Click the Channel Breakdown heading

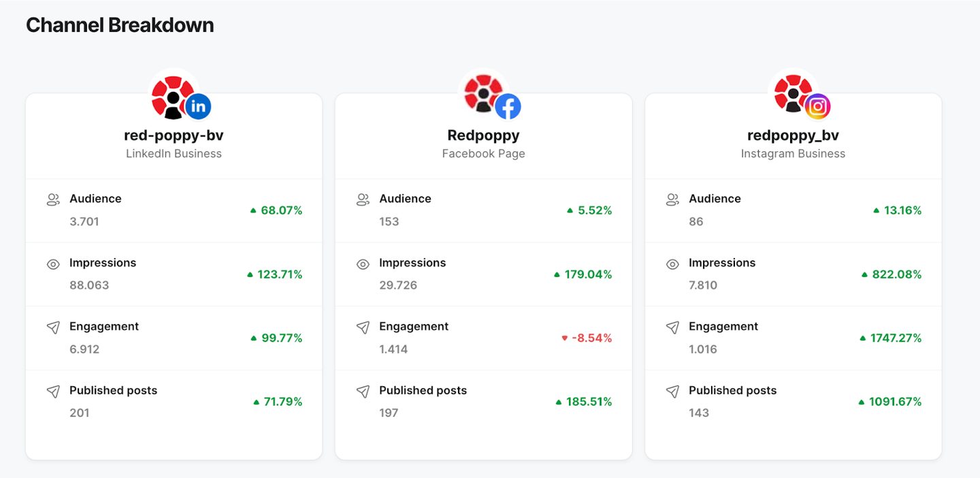(x=120, y=25)
